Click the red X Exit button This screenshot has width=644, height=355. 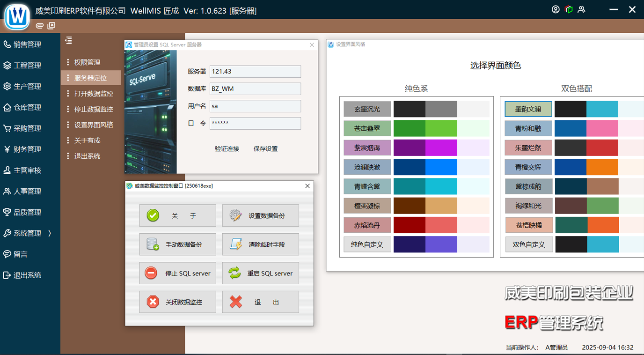(x=260, y=302)
